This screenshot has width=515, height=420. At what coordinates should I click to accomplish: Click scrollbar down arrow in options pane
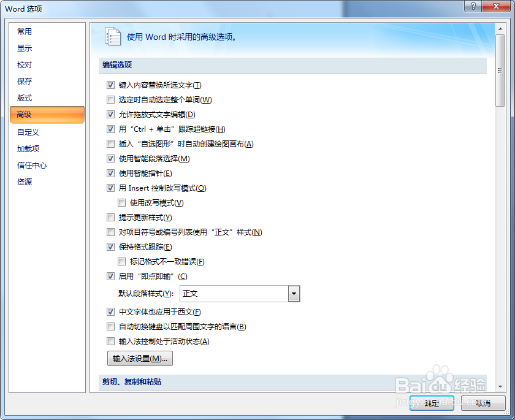coord(500,386)
